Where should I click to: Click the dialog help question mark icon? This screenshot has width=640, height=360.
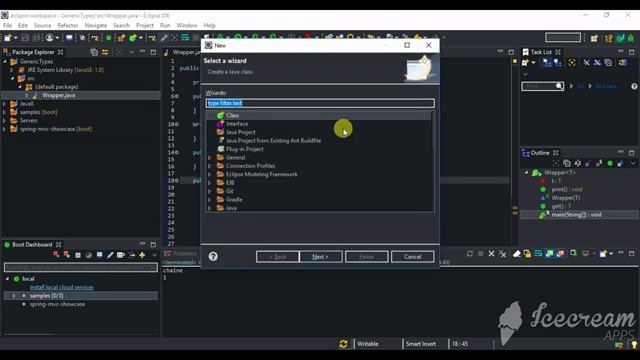(213, 256)
